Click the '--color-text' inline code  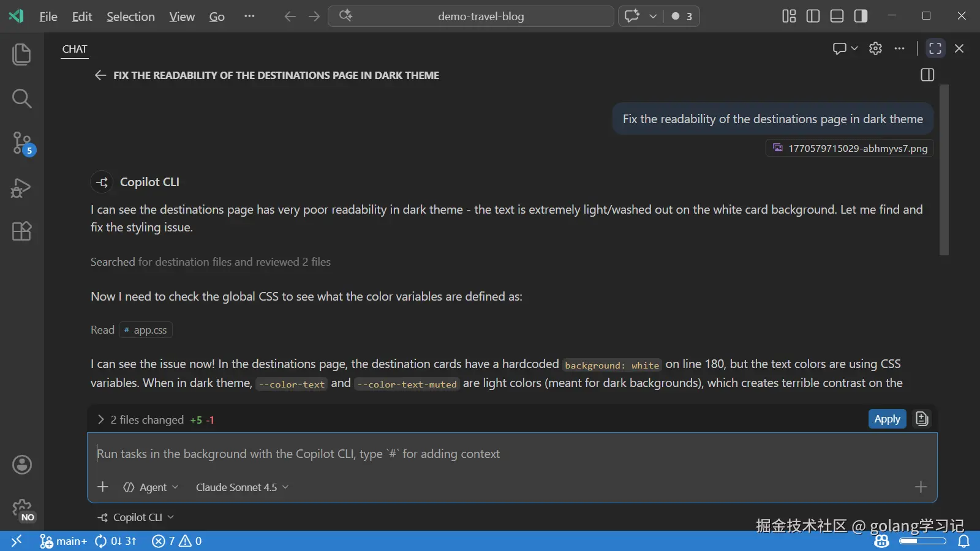[x=292, y=384]
